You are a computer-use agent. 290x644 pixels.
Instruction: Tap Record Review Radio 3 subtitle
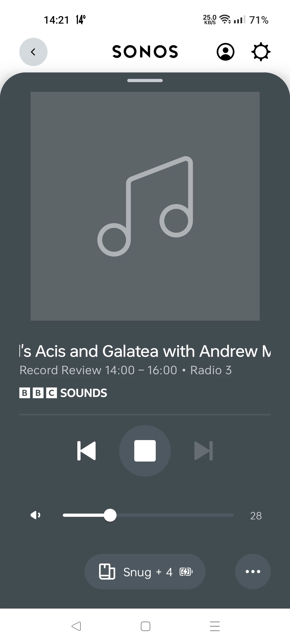pos(126,370)
